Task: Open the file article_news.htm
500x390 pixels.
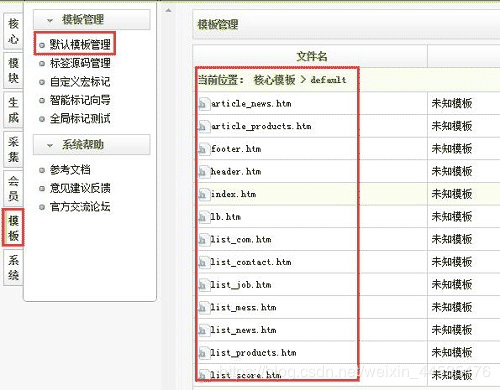Action: click(x=251, y=104)
